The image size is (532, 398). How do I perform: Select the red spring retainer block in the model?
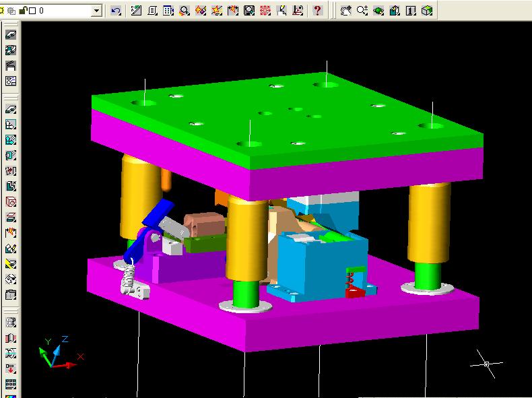click(356, 292)
